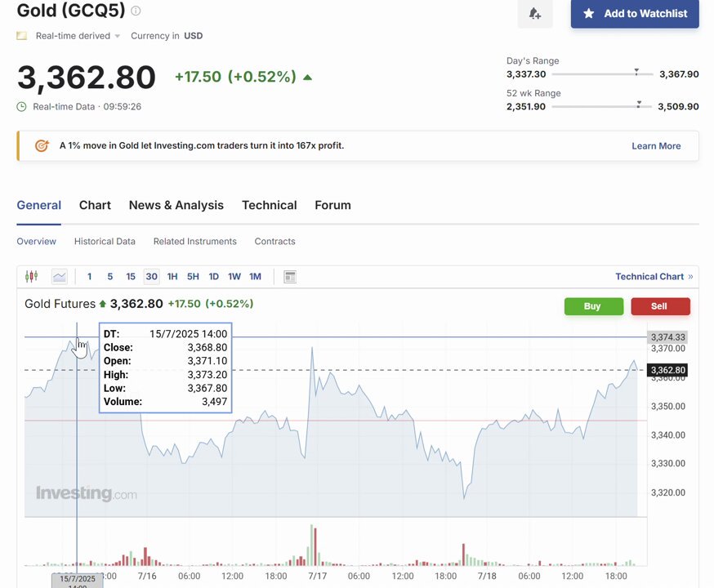714x588 pixels.
Task: Click the 3,350.00 price axis label
Action: [x=668, y=407]
